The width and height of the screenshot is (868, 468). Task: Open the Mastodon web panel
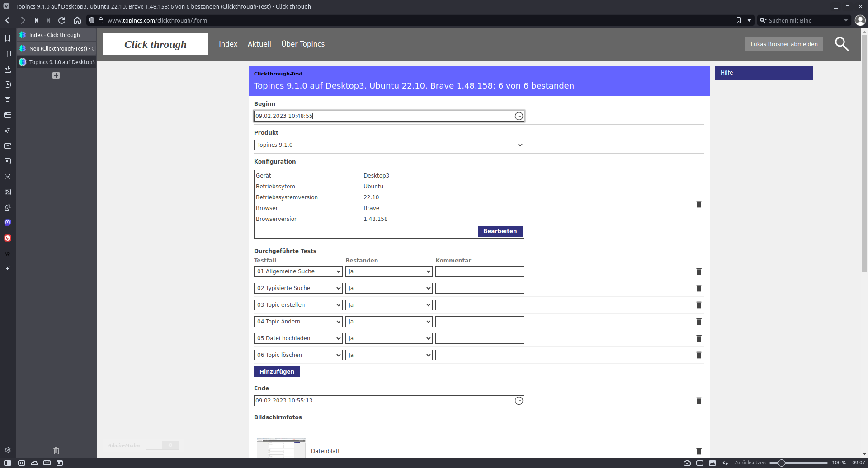(8, 222)
